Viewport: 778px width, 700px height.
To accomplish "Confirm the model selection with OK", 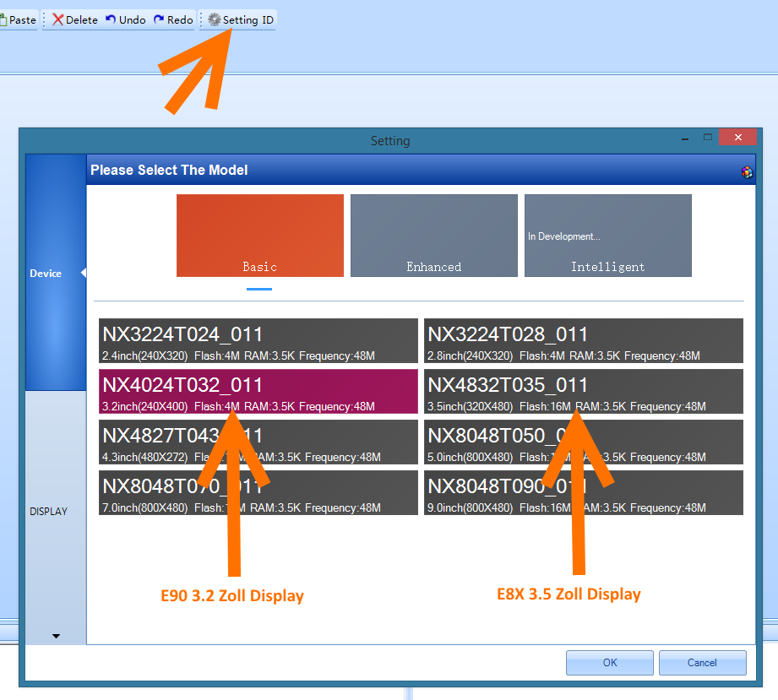I will click(x=609, y=662).
